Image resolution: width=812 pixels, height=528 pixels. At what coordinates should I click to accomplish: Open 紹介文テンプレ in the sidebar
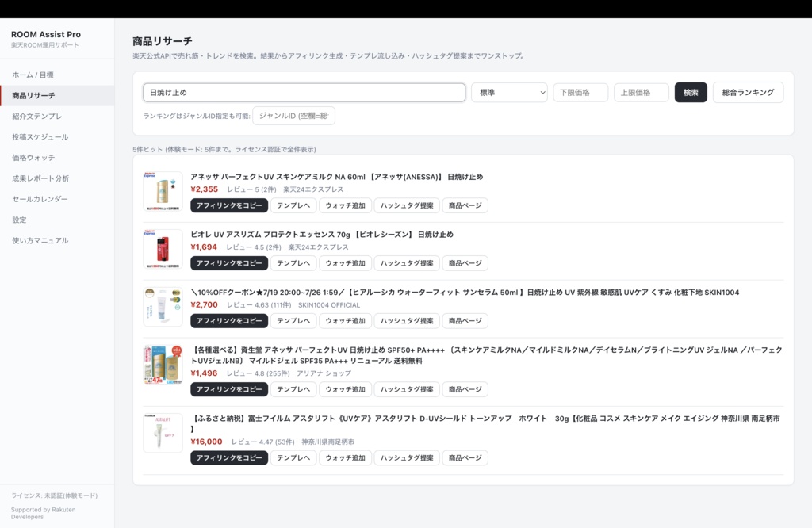tap(57, 116)
